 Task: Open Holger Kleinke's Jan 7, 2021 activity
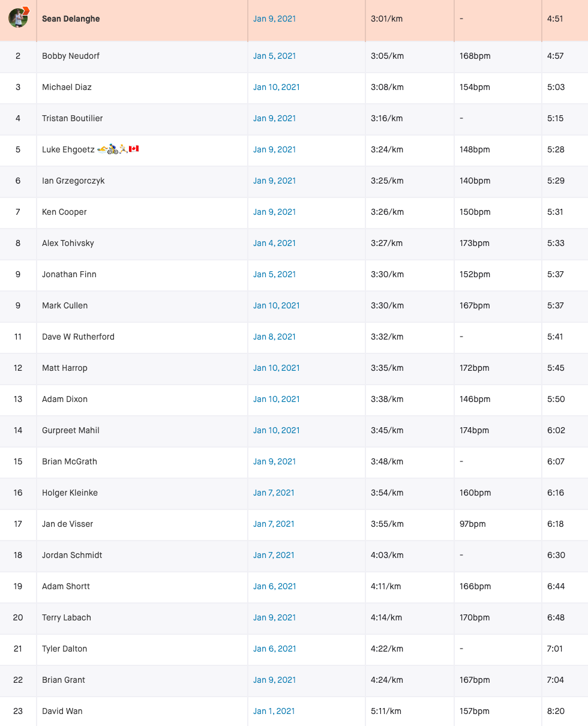pos(274,493)
